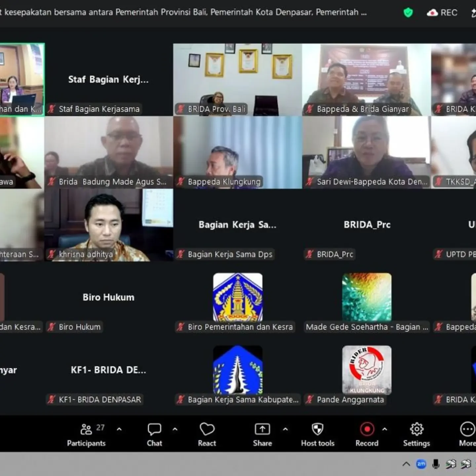
Task: Select the Bappeda Klungkung video tile
Action: click(238, 152)
